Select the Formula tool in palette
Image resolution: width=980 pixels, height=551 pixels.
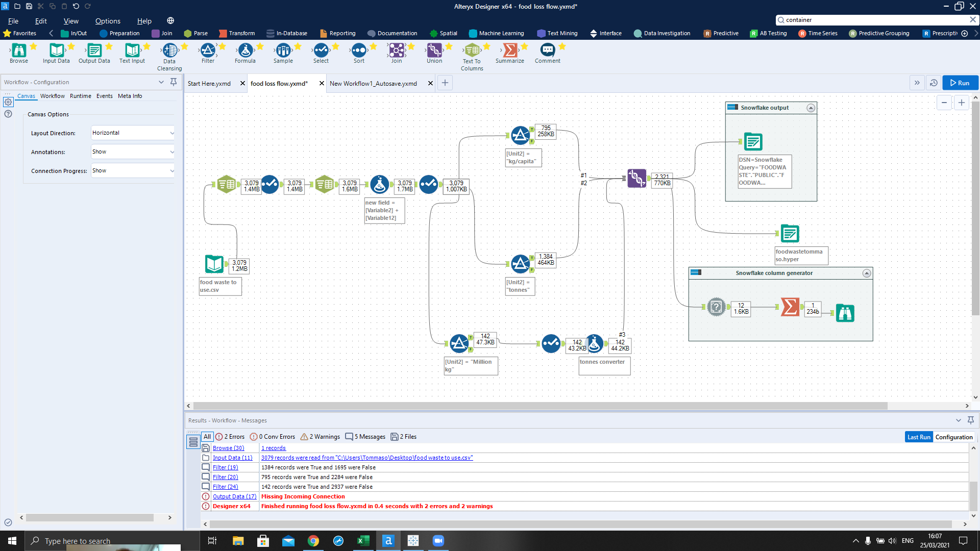coord(246,53)
